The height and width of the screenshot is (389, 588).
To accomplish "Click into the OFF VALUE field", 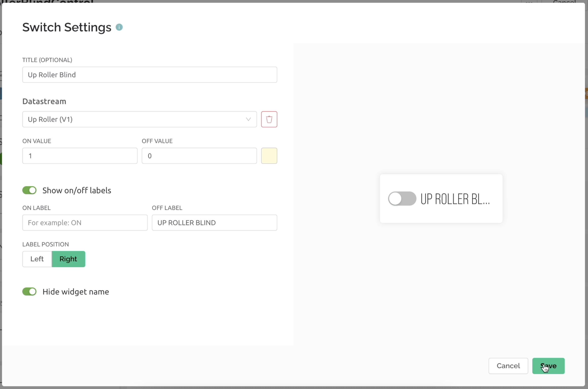I will [199, 156].
